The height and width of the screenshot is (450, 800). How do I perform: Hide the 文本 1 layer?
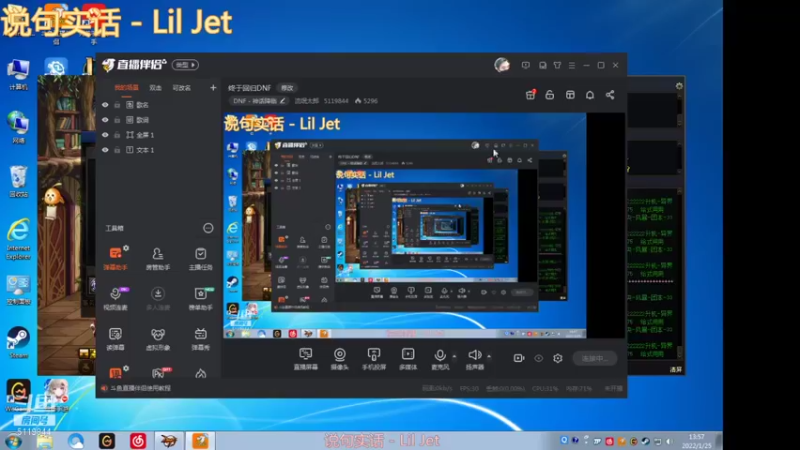pos(105,150)
